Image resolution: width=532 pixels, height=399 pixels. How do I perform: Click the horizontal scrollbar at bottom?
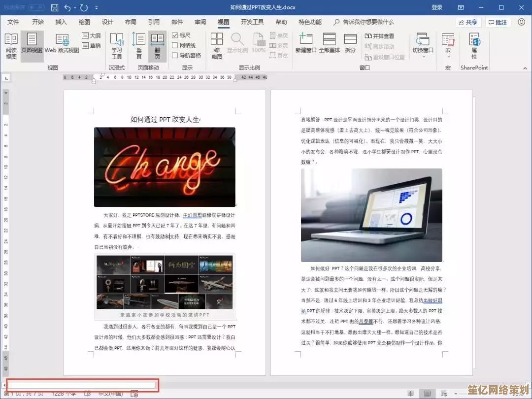pyautogui.click(x=82, y=385)
